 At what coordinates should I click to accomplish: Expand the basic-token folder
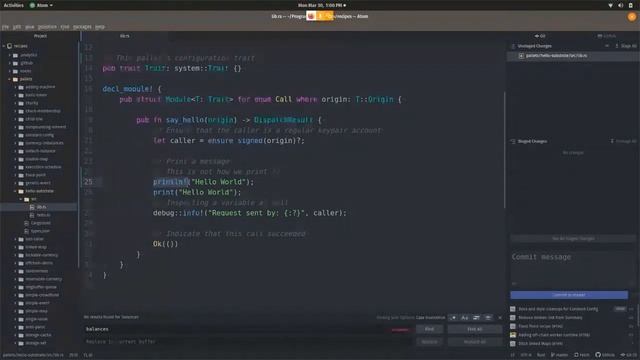(16, 95)
